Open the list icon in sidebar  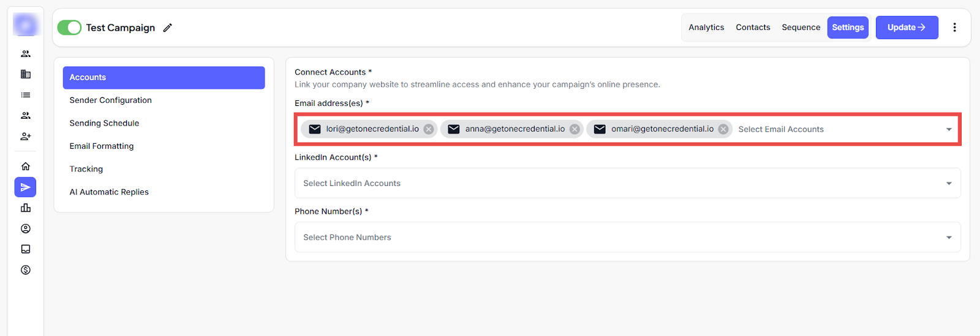pyautogui.click(x=26, y=95)
